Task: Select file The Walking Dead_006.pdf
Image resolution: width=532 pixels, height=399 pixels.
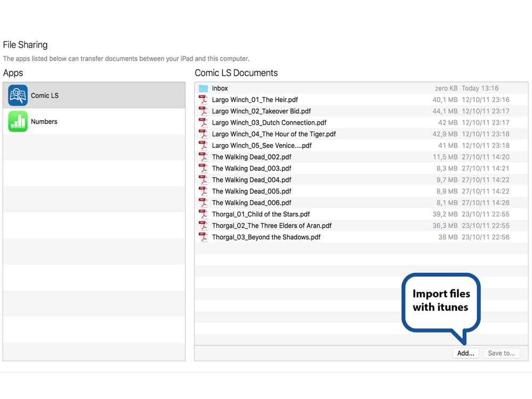Action: click(252, 203)
